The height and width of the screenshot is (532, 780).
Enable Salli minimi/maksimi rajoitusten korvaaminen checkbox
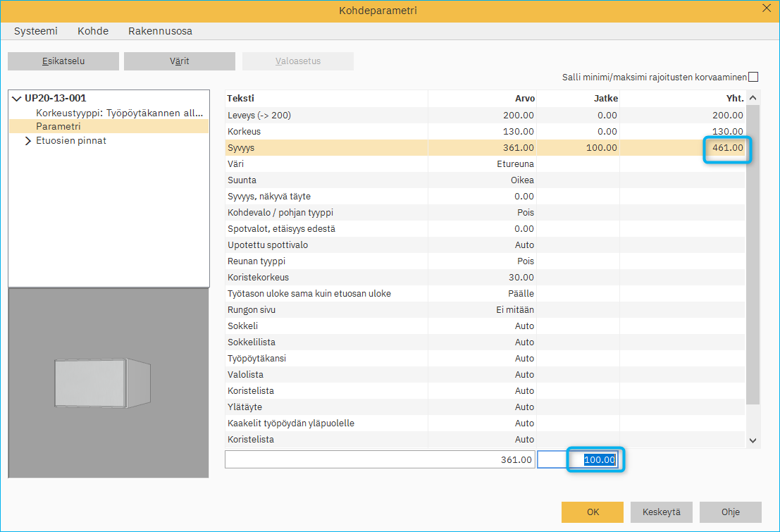pos(753,78)
